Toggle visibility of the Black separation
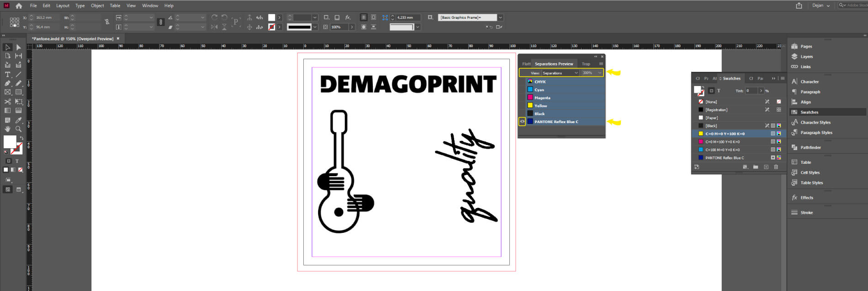Screen dimensions: 868x291 [x=522, y=113]
